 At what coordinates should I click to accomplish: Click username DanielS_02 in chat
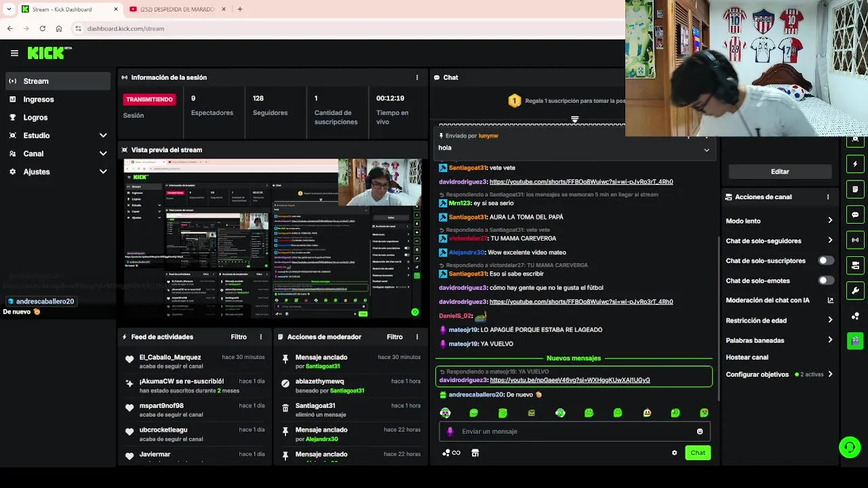[455, 316]
